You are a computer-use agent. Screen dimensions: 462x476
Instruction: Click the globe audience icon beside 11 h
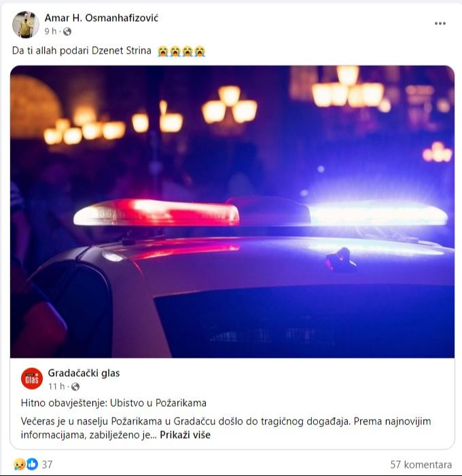point(75,386)
